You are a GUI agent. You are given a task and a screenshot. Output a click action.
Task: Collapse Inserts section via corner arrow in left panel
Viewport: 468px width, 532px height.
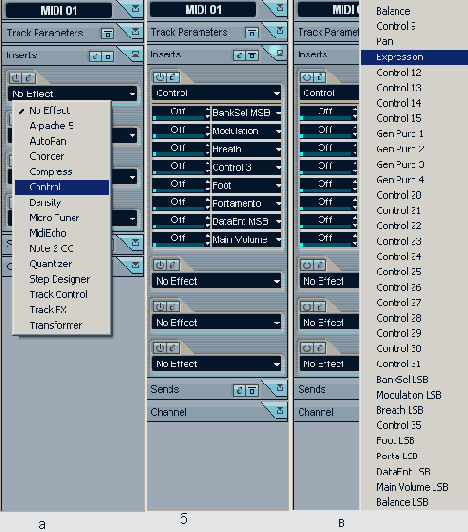pos(135,54)
